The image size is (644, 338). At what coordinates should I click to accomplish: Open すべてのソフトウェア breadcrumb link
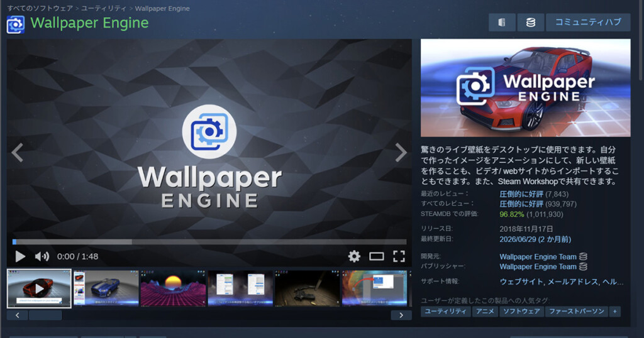pos(40,8)
